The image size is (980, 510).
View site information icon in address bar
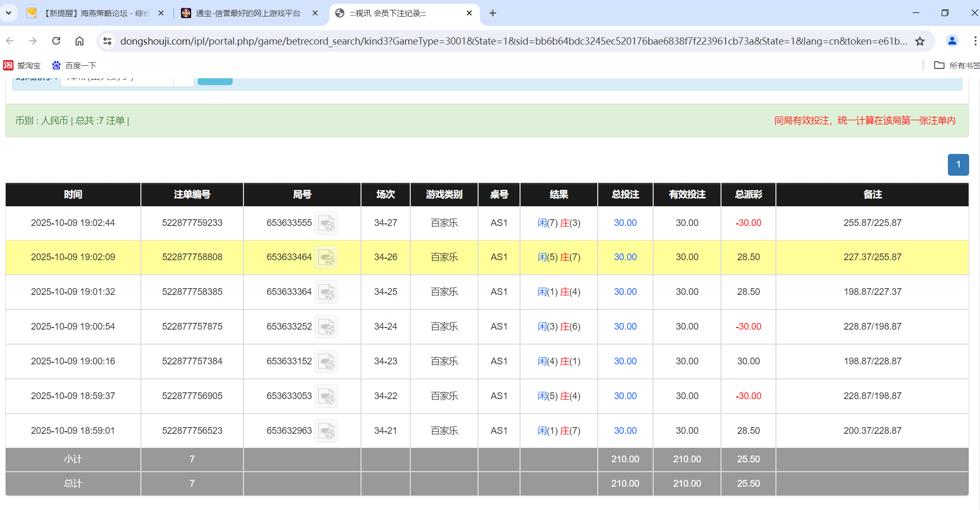tap(107, 41)
